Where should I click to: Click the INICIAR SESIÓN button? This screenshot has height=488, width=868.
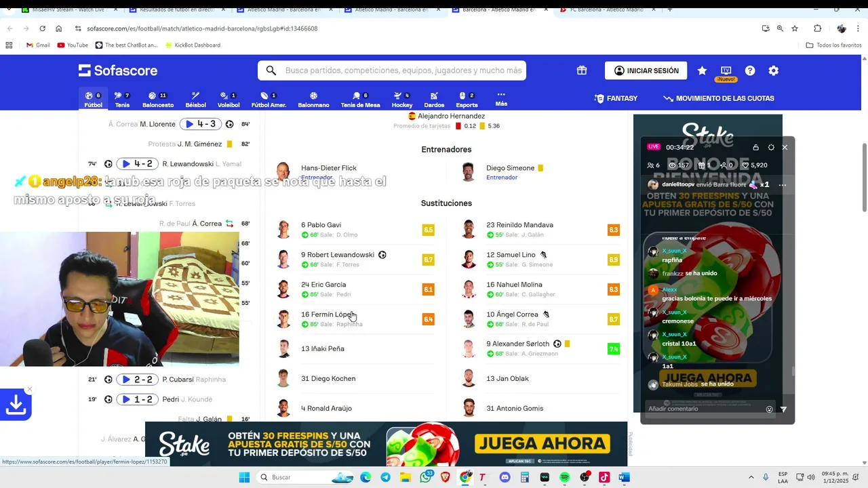[646, 70]
